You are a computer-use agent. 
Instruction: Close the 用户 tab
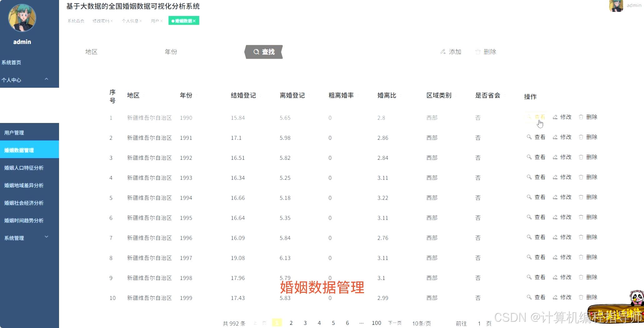point(162,21)
